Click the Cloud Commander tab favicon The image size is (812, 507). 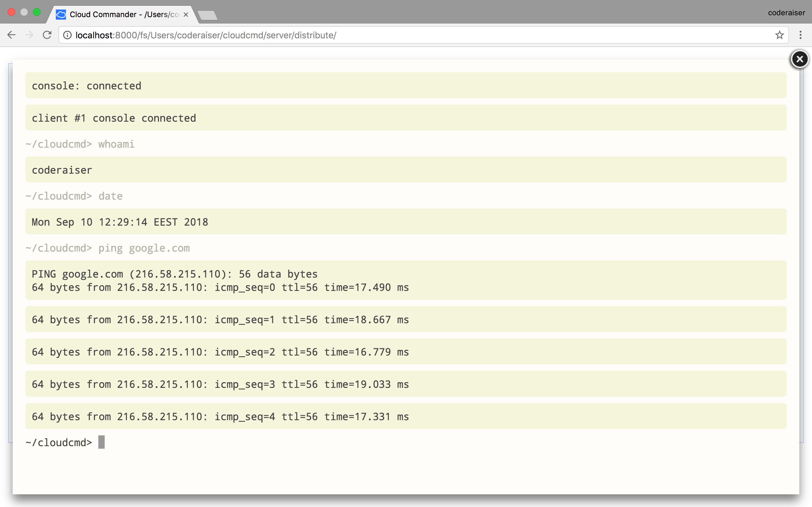(x=61, y=15)
